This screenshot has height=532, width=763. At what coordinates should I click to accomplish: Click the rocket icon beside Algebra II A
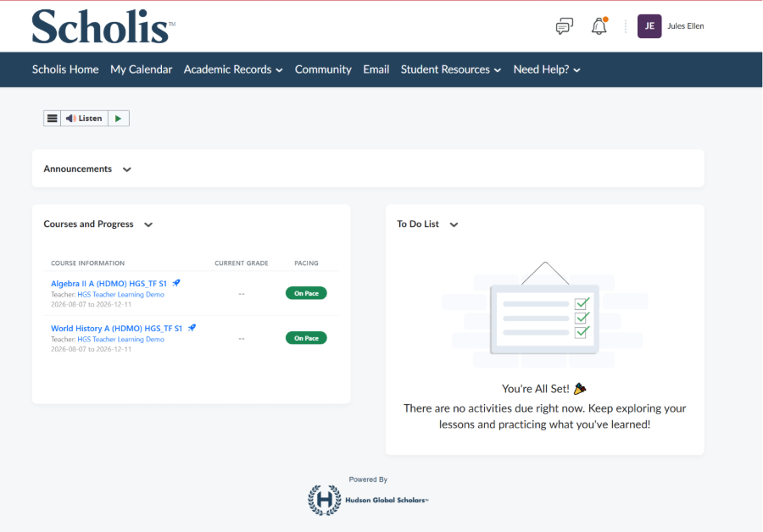[x=176, y=283]
